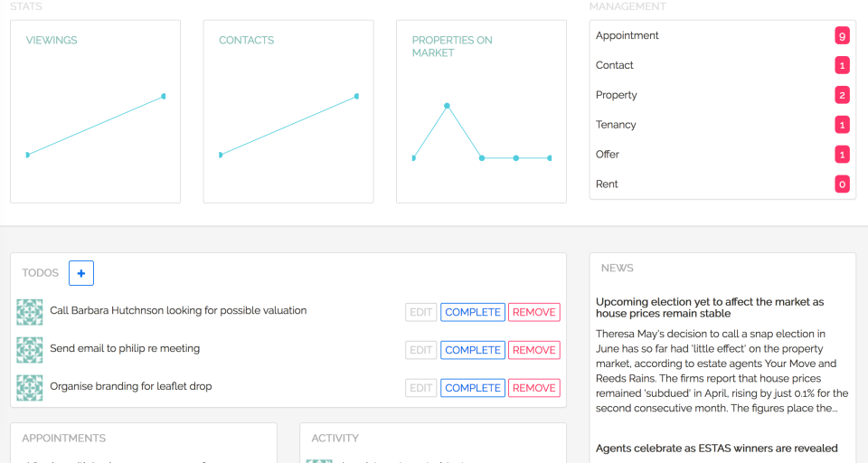Click the blue plus add todo button

pos(81,272)
